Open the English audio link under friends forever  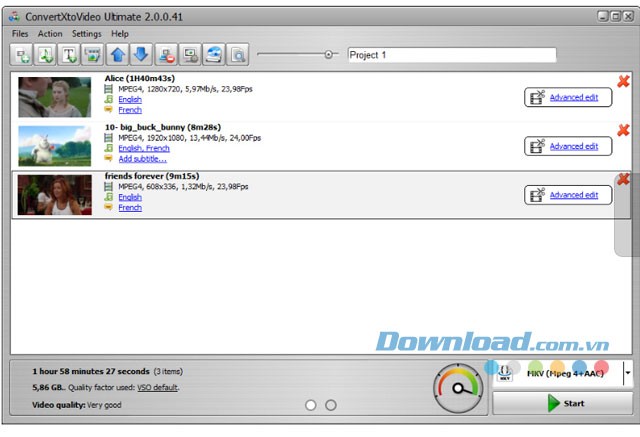click(130, 197)
